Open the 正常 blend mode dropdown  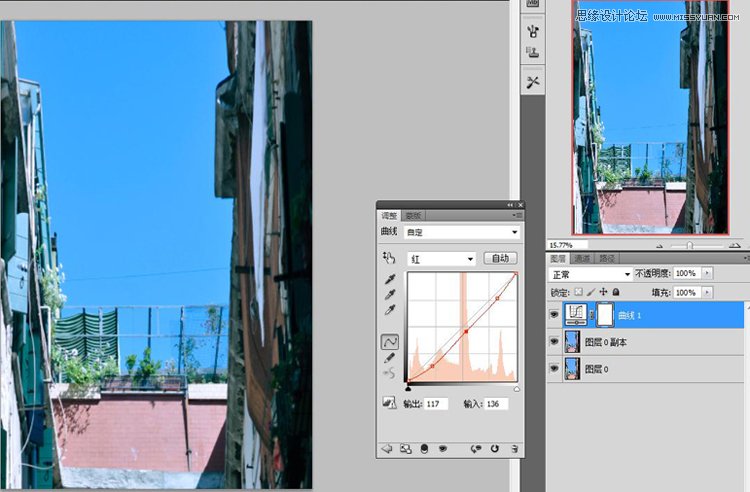click(x=591, y=273)
